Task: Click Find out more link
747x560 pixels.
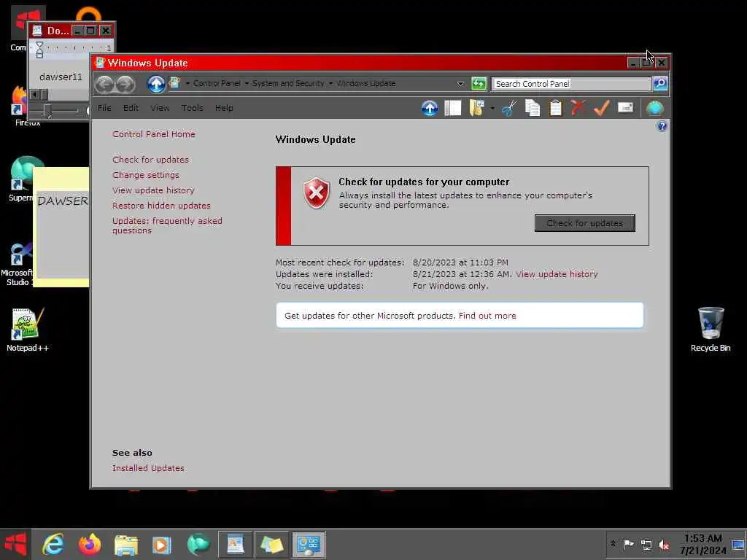Action: [487, 316]
